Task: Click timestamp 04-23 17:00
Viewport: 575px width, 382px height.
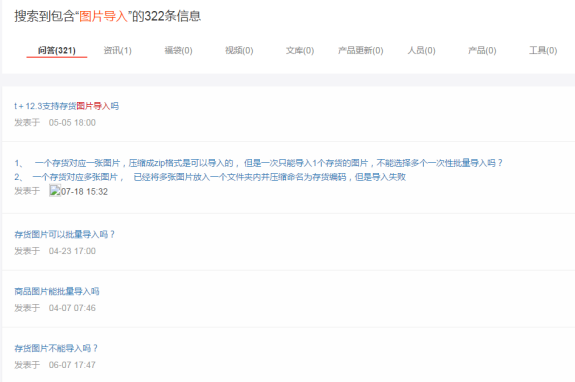Action: pos(72,251)
